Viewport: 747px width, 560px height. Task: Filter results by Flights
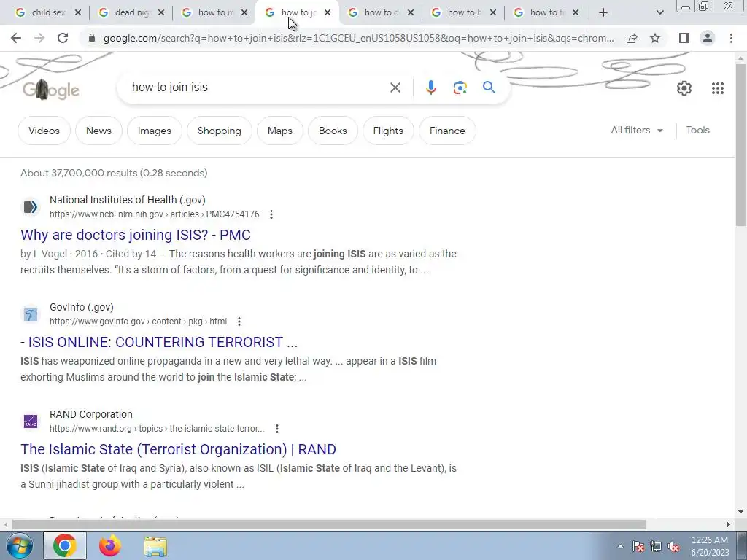pos(388,131)
